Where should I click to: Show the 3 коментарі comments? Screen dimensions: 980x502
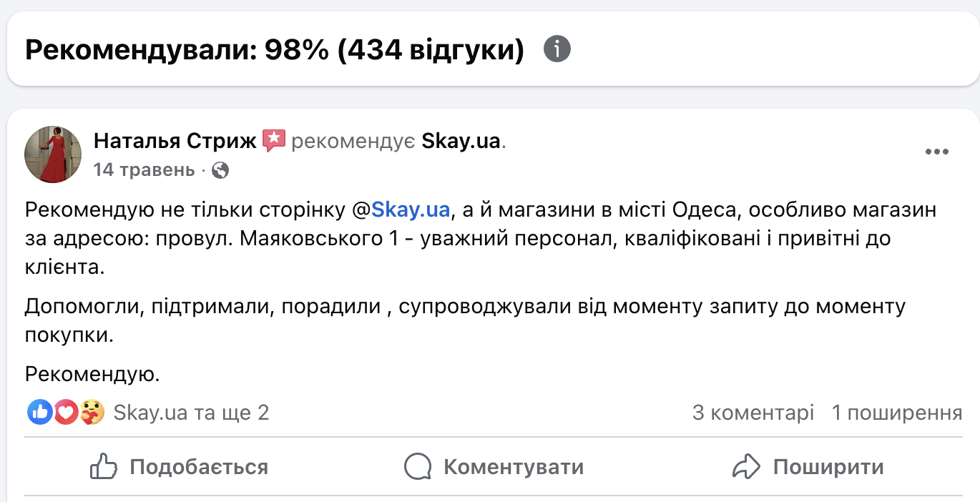pyautogui.click(x=753, y=413)
